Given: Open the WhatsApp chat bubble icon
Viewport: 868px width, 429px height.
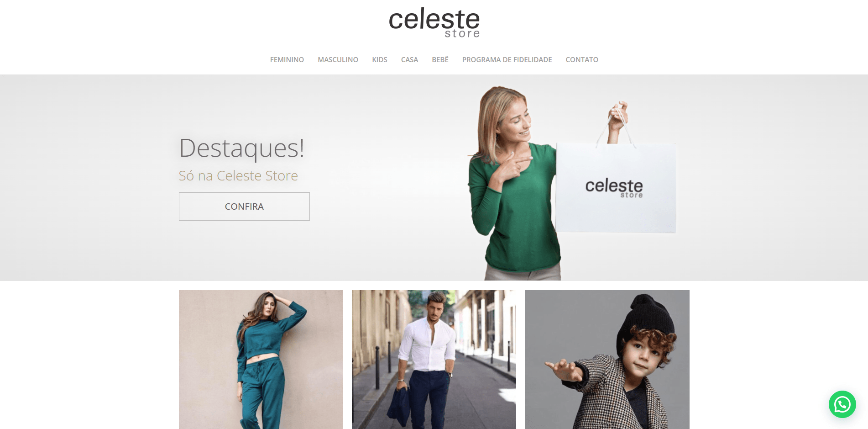Looking at the screenshot, I should [x=842, y=404].
